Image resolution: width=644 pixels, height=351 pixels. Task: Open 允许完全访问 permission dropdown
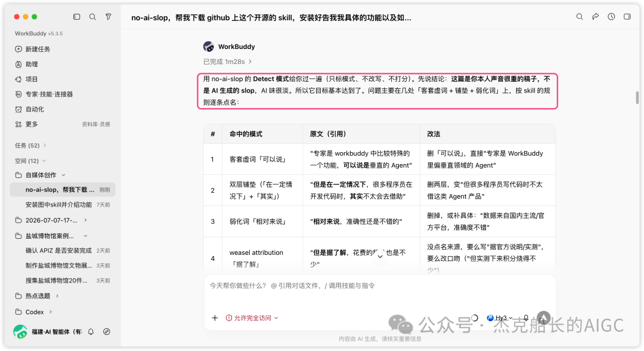(x=252, y=318)
